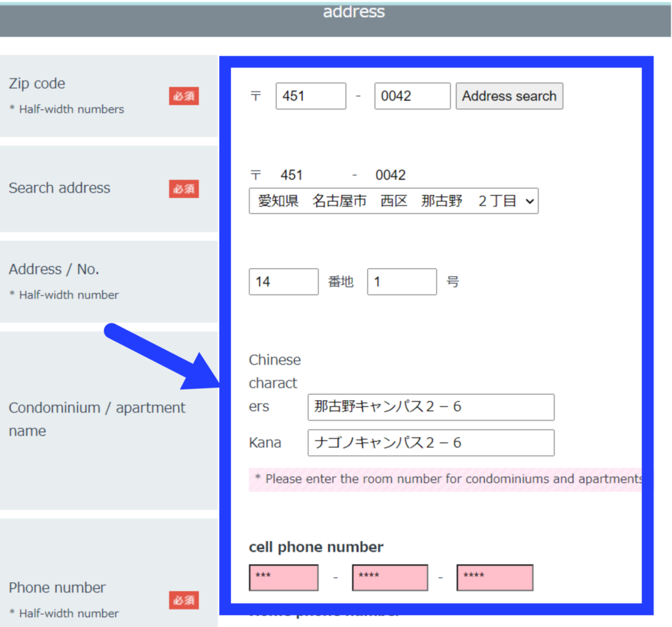Click the required badge beside Zip code

click(184, 96)
